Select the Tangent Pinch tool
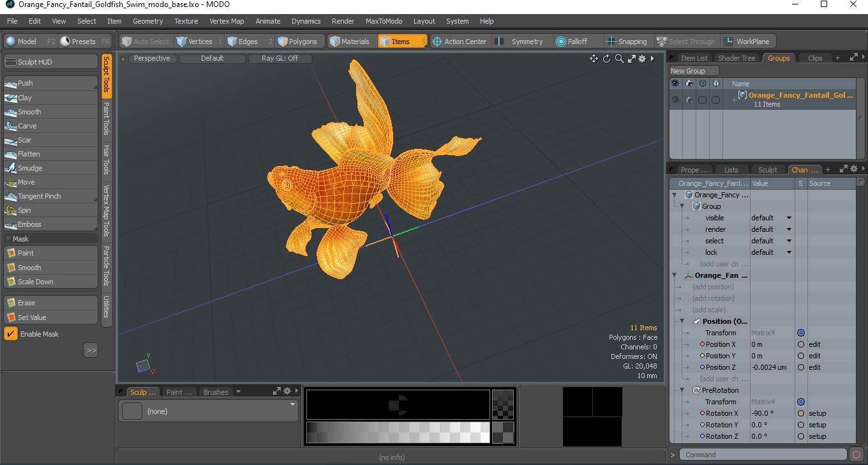 point(50,196)
